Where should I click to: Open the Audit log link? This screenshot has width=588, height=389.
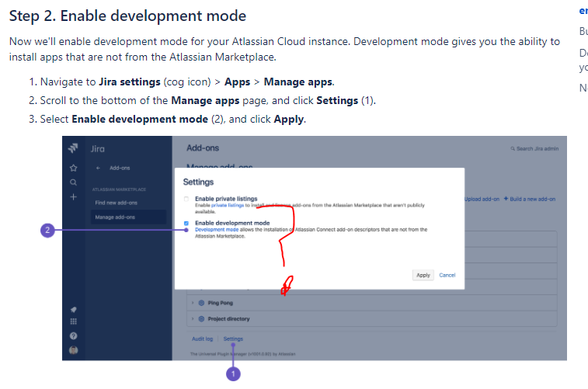202,339
